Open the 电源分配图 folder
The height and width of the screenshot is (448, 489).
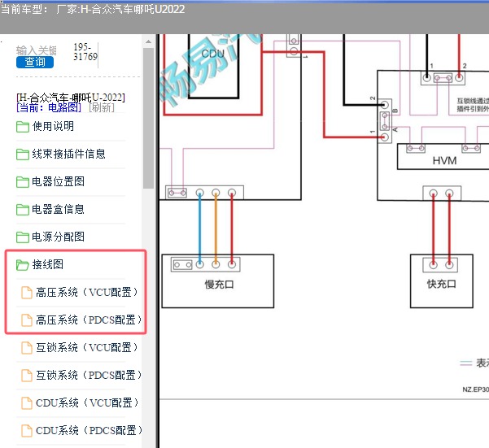[59, 237]
